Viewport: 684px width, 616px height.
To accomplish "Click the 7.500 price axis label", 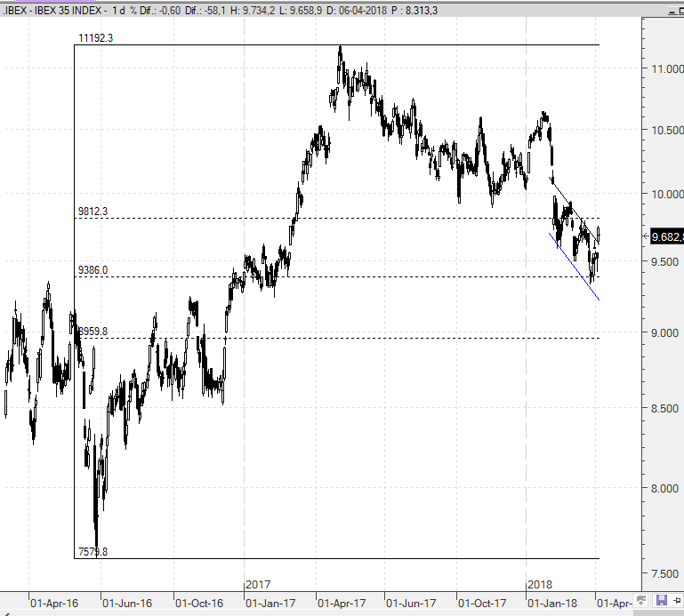I will 664,573.
